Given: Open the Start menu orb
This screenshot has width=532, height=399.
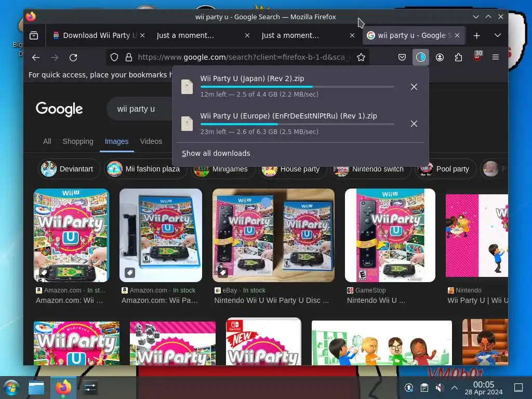Looking at the screenshot, I should click(x=11, y=388).
